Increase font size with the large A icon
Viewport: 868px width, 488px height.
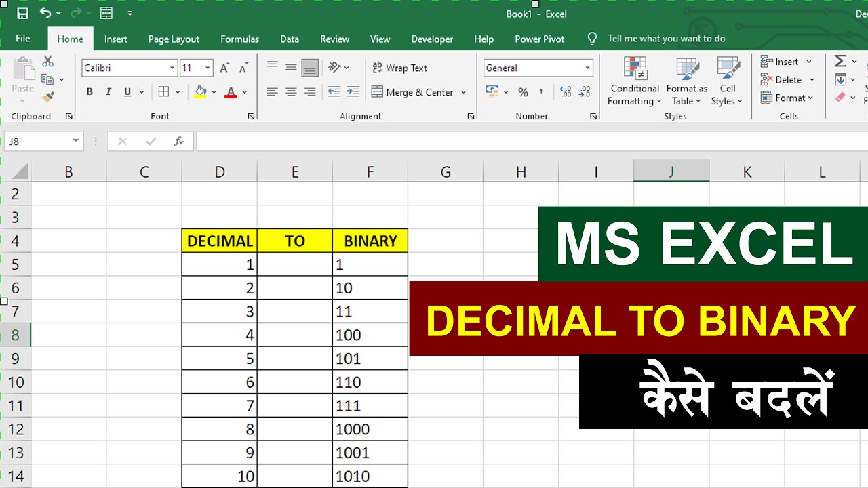[x=224, y=68]
